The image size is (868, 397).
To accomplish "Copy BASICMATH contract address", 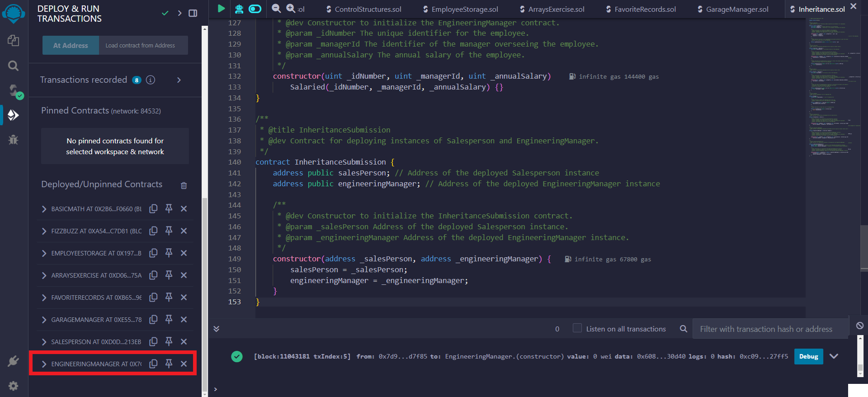I will coord(153,208).
